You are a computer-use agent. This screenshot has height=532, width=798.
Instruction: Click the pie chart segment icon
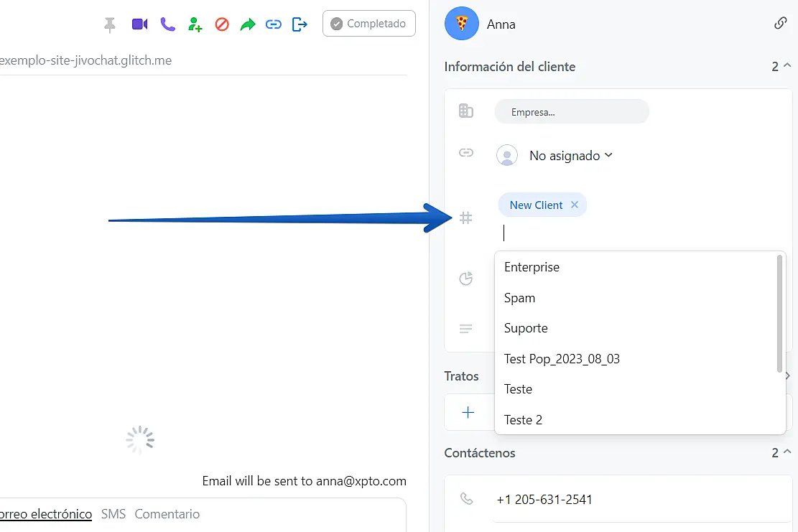point(465,279)
